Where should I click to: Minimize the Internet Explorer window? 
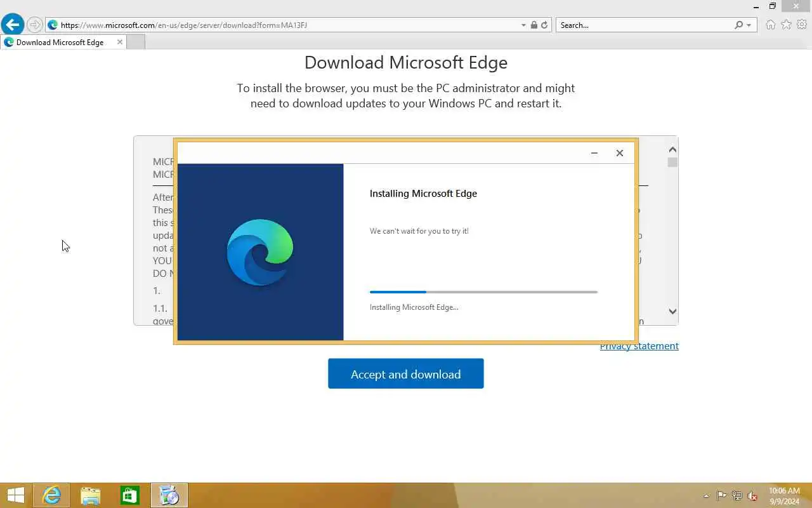(756, 6)
